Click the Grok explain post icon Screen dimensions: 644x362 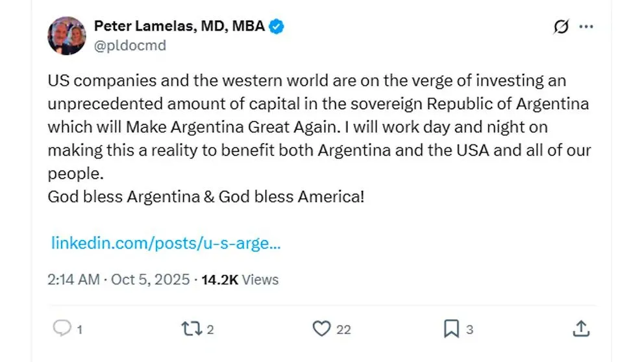[560, 27]
